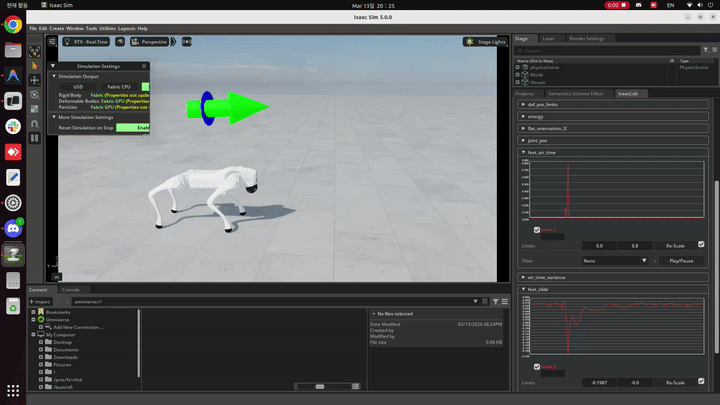Toggle feet_air_time series checkbox
This screenshot has height=405, width=720.
click(x=537, y=230)
